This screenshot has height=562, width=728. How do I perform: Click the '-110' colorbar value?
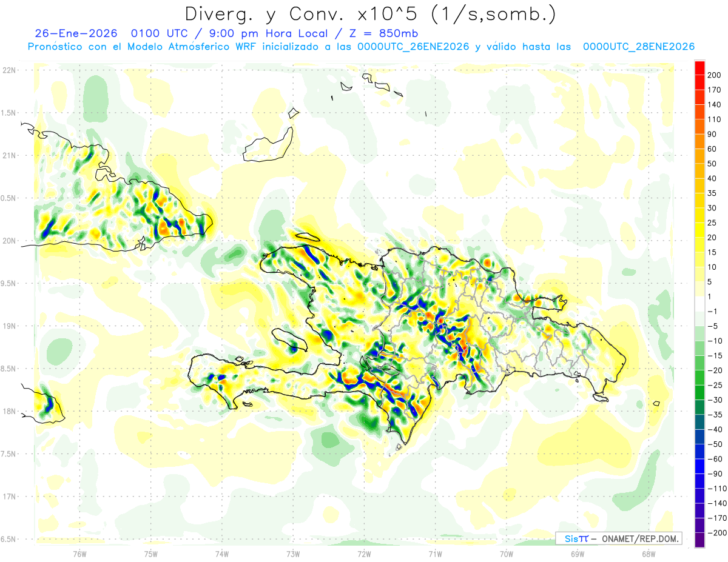pyautogui.click(x=716, y=489)
